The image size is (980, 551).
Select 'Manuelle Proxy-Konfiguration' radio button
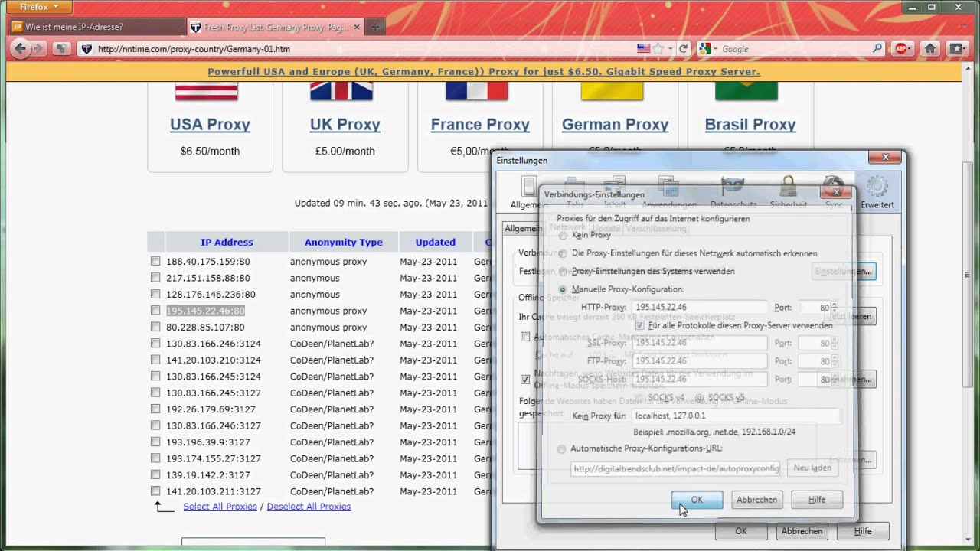click(563, 290)
